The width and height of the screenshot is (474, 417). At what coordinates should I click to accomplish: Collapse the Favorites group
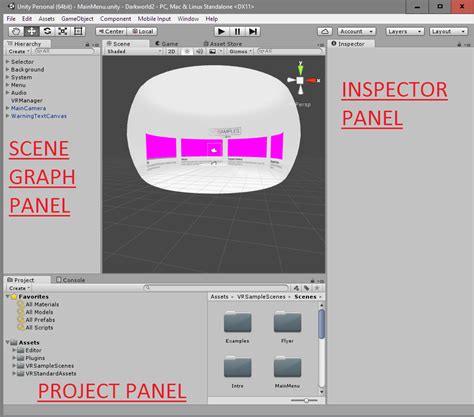pyautogui.click(x=7, y=296)
